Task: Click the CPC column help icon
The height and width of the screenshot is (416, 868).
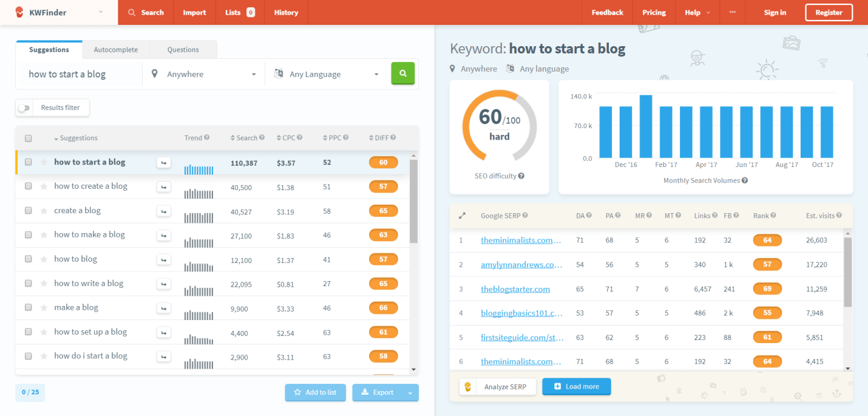Action: [x=300, y=138]
